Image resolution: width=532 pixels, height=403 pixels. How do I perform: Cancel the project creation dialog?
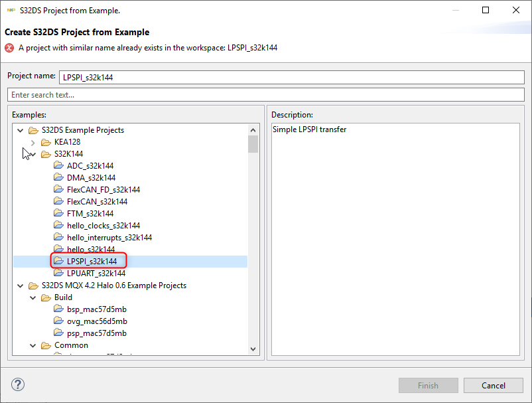click(x=494, y=385)
